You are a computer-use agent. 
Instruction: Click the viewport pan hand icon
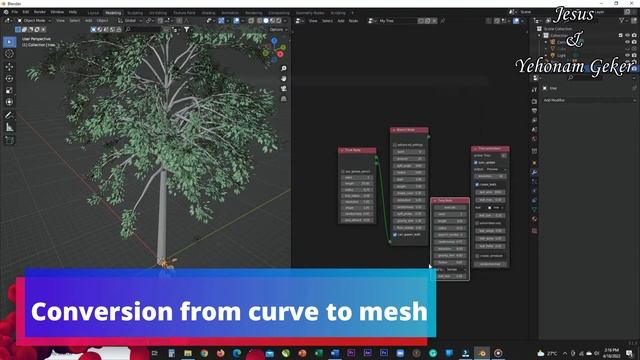pyautogui.click(x=284, y=78)
